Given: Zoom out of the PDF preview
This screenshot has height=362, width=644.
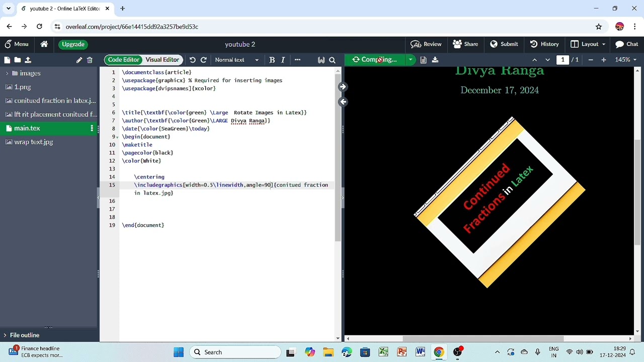Looking at the screenshot, I should coord(590,60).
